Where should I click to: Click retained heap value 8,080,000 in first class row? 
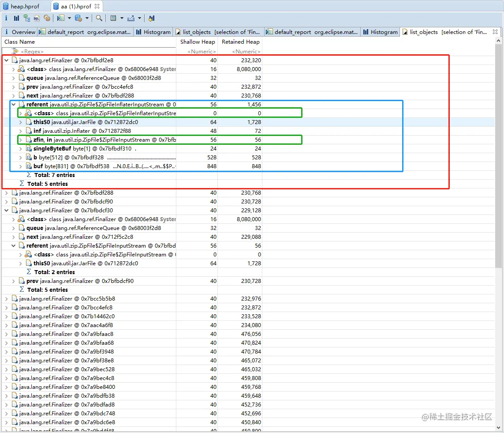point(249,69)
